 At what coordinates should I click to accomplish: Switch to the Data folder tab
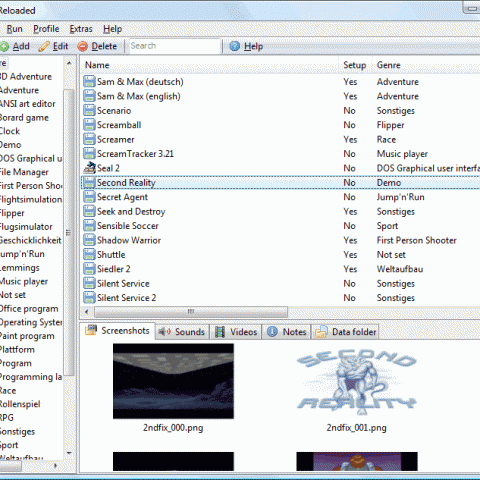pos(345,332)
